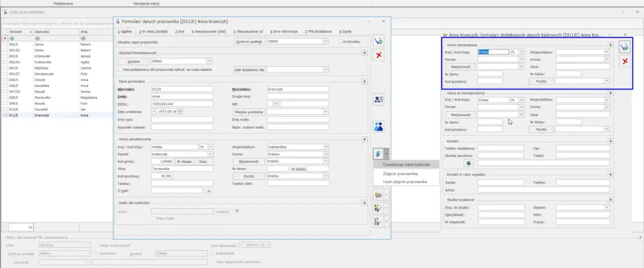The image size is (644, 268).
Task: Cancel the employee form with the red X
Action: 379,55
